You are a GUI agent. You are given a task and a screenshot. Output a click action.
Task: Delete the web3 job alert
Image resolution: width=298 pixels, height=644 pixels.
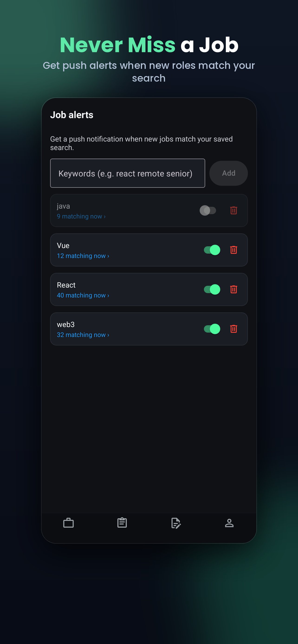[233, 329]
